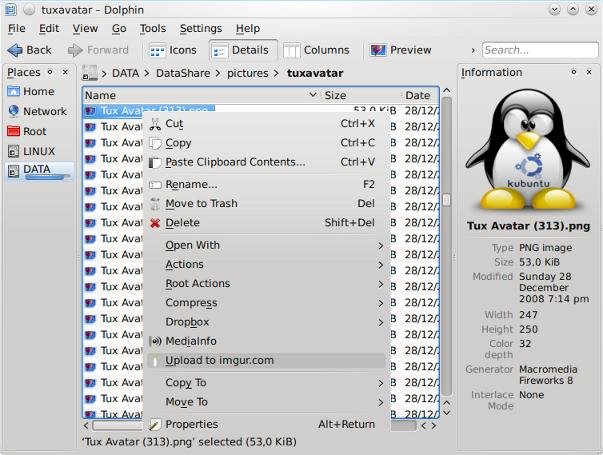The height and width of the screenshot is (455, 603).
Task: Open Network in Places panel
Action: point(38,111)
